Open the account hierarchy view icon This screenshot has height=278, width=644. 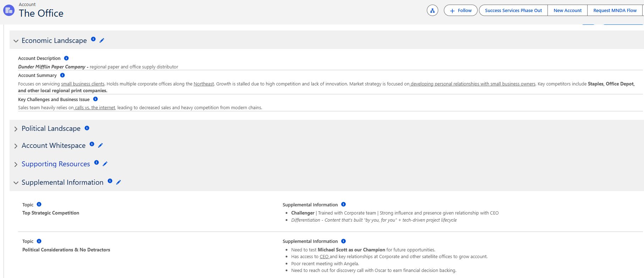(x=432, y=11)
